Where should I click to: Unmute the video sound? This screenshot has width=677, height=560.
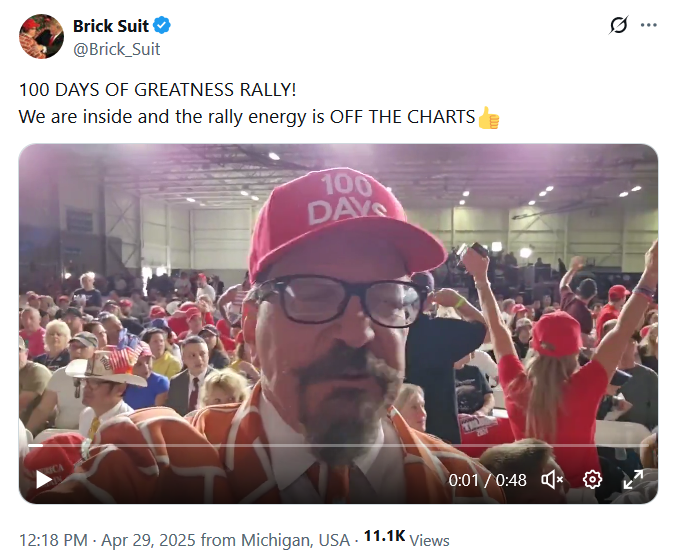(x=552, y=480)
